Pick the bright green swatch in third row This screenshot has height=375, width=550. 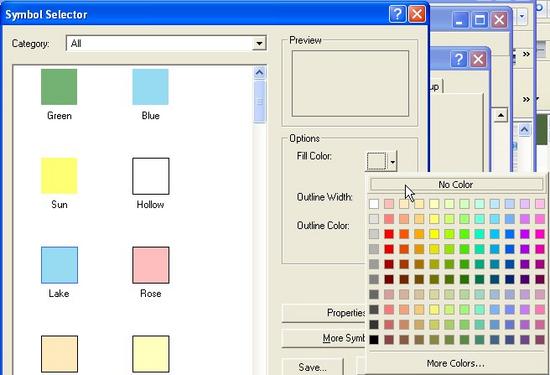tap(464, 234)
